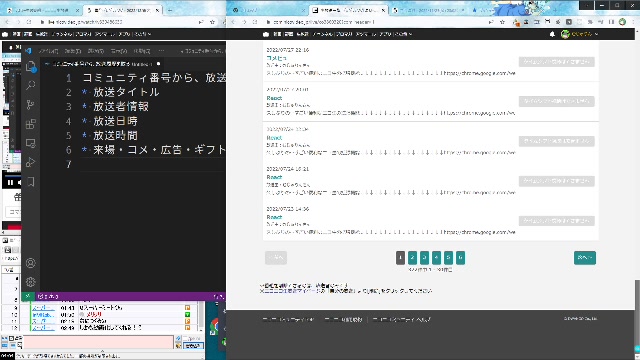
Task: Reload the page in the left browser window
Action: 29,22
